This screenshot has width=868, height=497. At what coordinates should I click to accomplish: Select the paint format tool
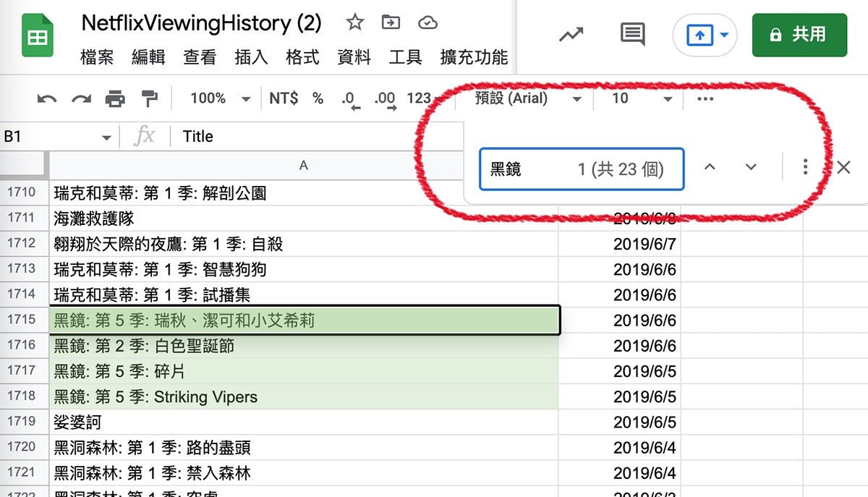[x=149, y=98]
